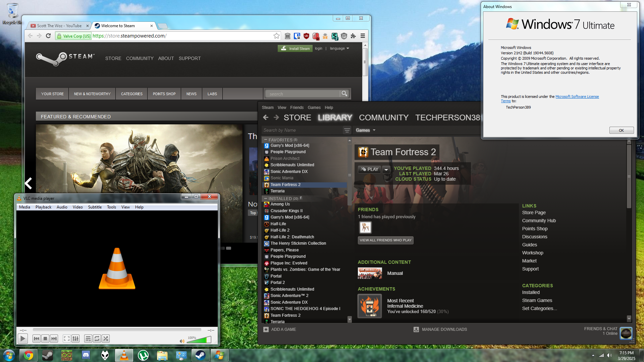Toggle VLC random shuffle
644x362 pixels.
[x=106, y=339]
